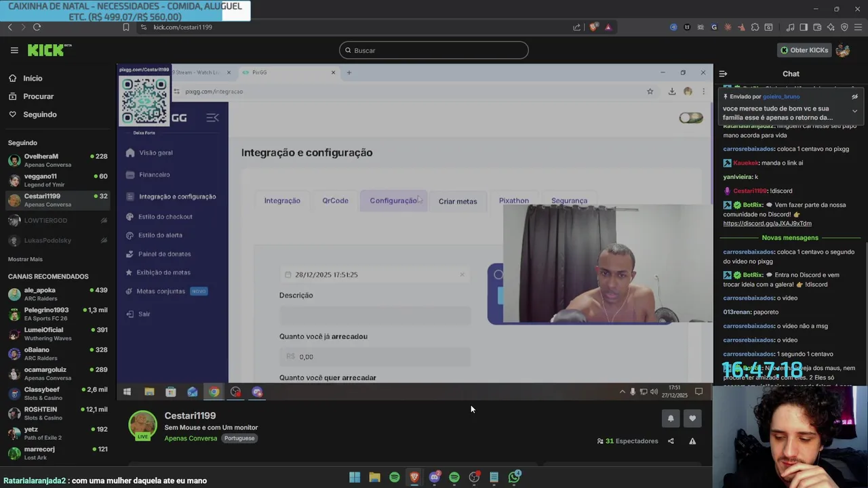
Task: Open Classybeef recommended channel
Action: pos(58,394)
